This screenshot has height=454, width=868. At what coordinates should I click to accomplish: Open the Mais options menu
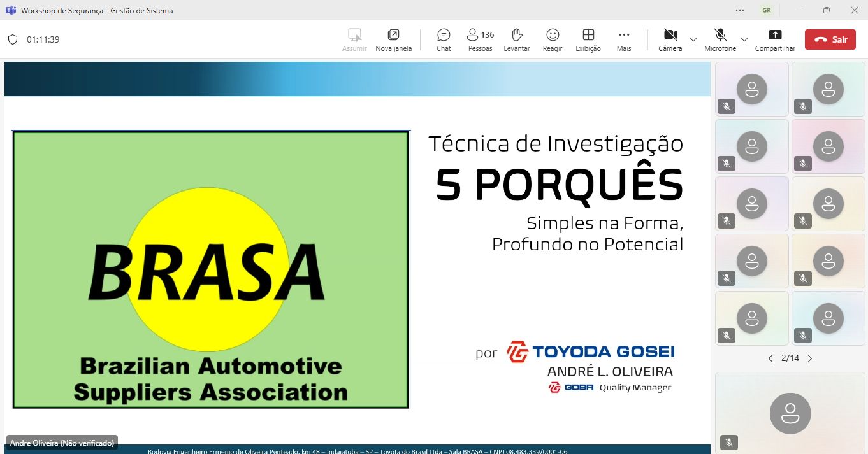pos(624,39)
